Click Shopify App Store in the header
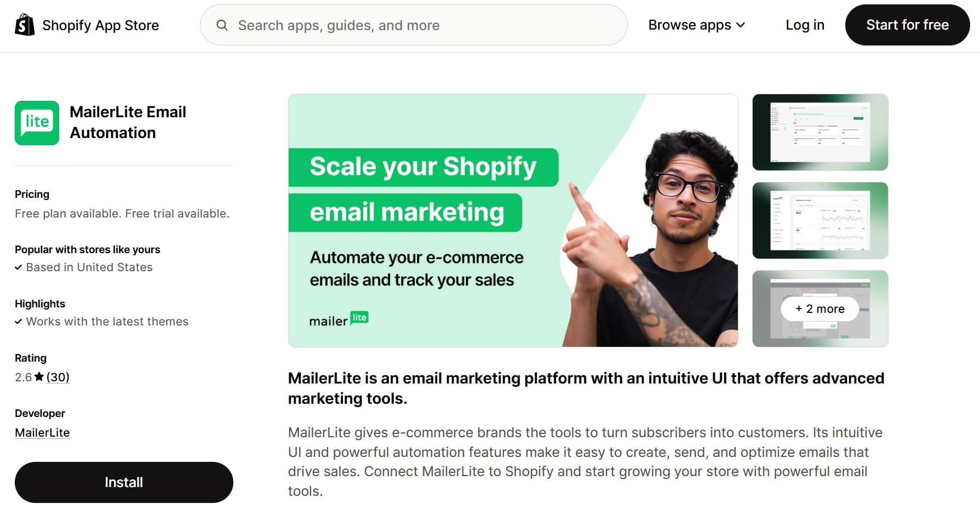980x509 pixels. pos(100,25)
